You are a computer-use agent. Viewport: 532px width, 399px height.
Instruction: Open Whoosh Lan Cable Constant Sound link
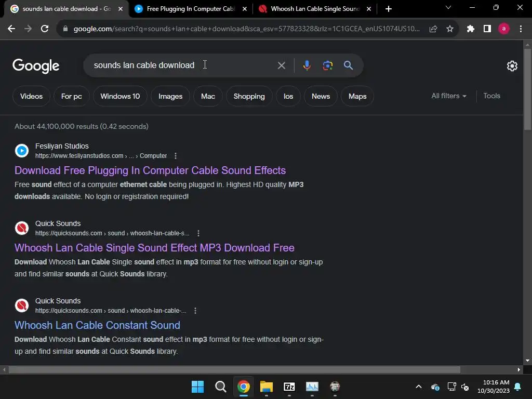tap(97, 325)
